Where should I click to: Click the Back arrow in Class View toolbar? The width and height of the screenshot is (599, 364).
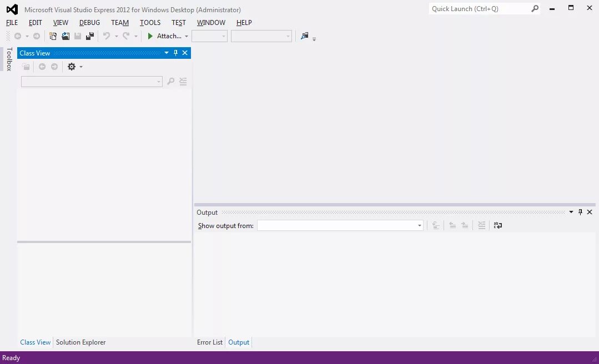tap(42, 67)
